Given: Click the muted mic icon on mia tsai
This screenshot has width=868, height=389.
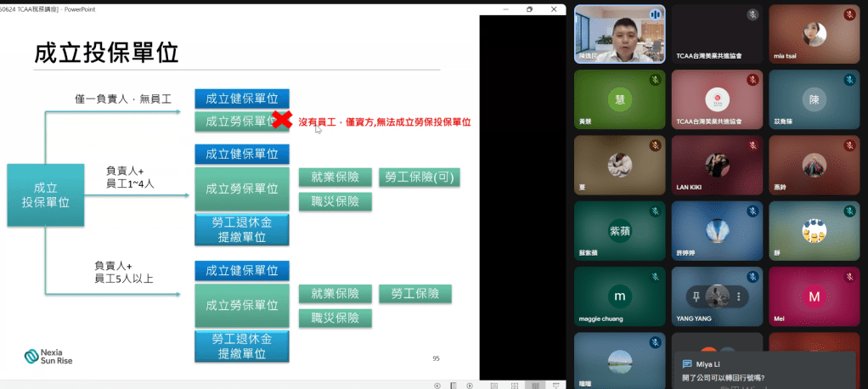Looking at the screenshot, I should tap(849, 14).
